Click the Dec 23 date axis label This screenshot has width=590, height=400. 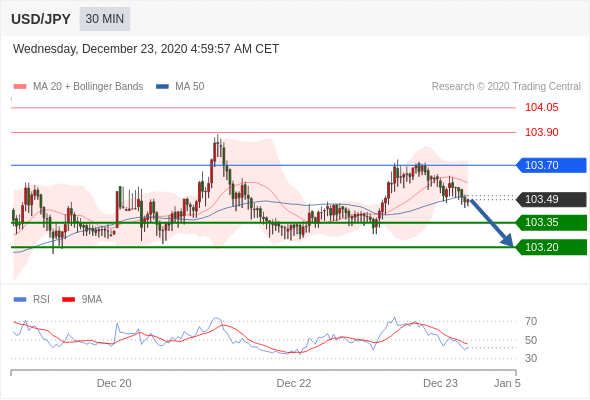(x=440, y=383)
